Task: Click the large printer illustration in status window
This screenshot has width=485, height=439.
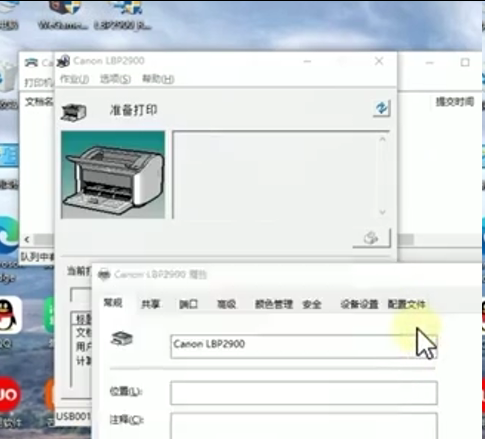Action: [113, 175]
